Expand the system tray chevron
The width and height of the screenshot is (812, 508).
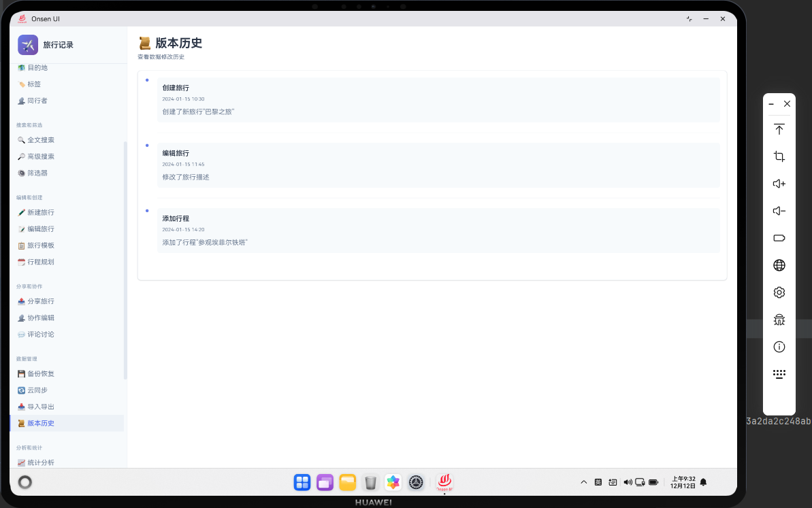click(x=583, y=482)
